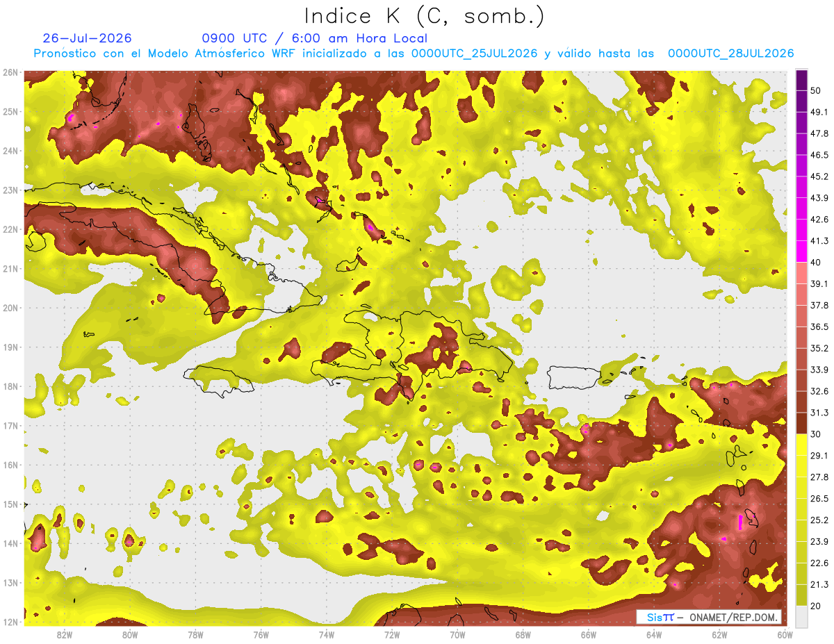Click the colorbar label '23.9'
The image size is (834, 644).
[819, 541]
